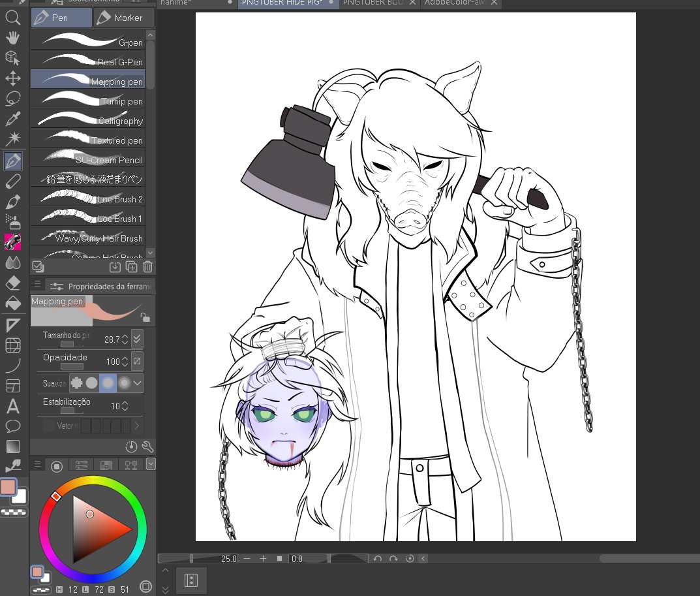Enable the Vetor checkbox
The width and height of the screenshot is (700, 596).
coord(48,426)
